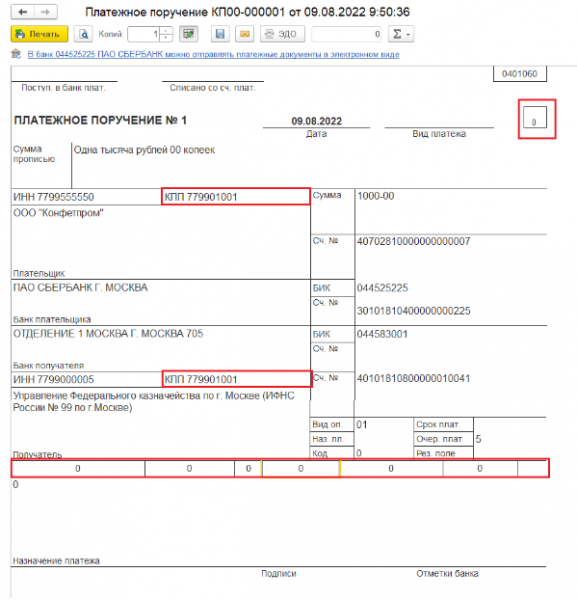Click the payer status box with 0

click(535, 117)
